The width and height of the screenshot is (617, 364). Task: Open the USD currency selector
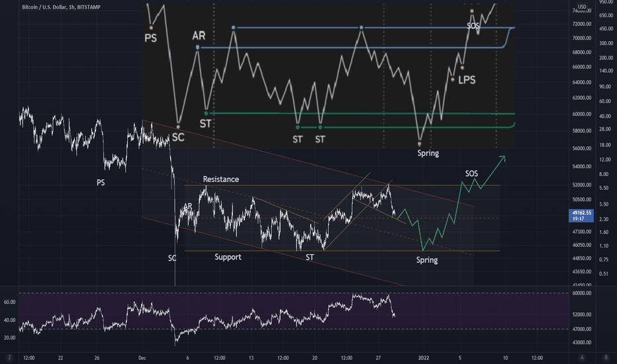click(582, 7)
